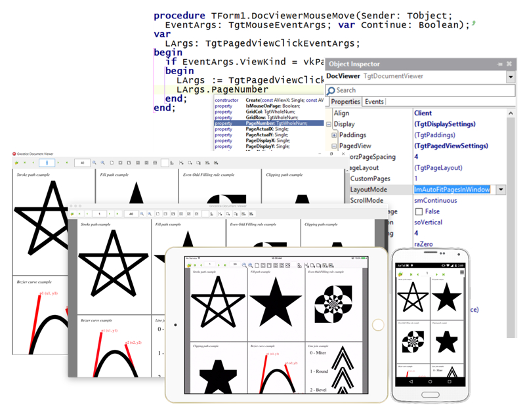Click the soVertical property value
Viewport: 525px width, 420px height.
pyautogui.click(x=428, y=222)
